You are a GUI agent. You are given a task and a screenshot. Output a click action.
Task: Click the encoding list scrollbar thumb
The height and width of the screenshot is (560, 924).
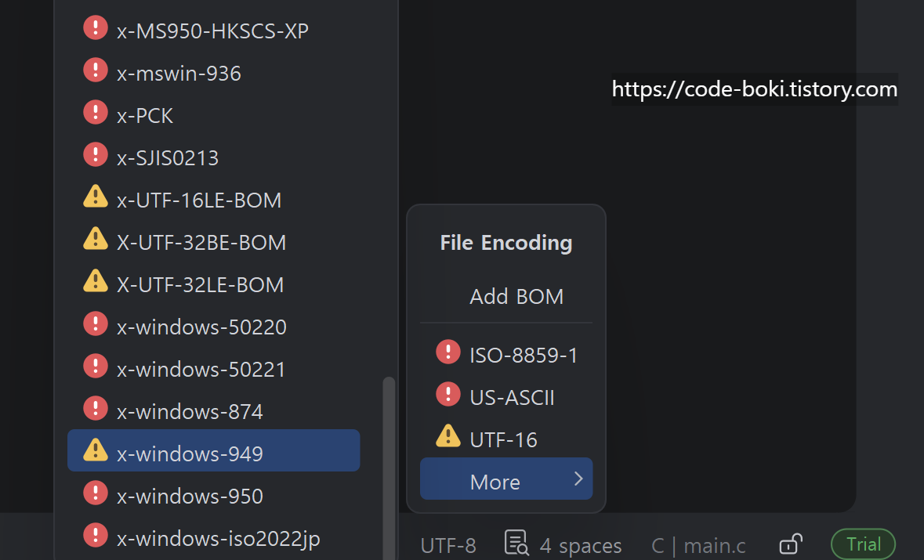tap(389, 468)
